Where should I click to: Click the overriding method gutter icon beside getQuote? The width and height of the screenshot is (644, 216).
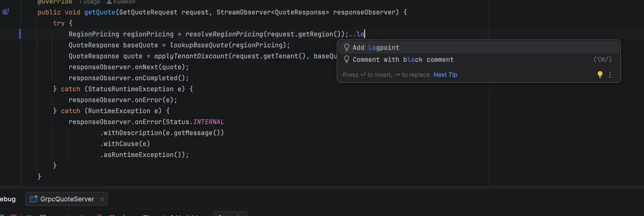point(6,12)
